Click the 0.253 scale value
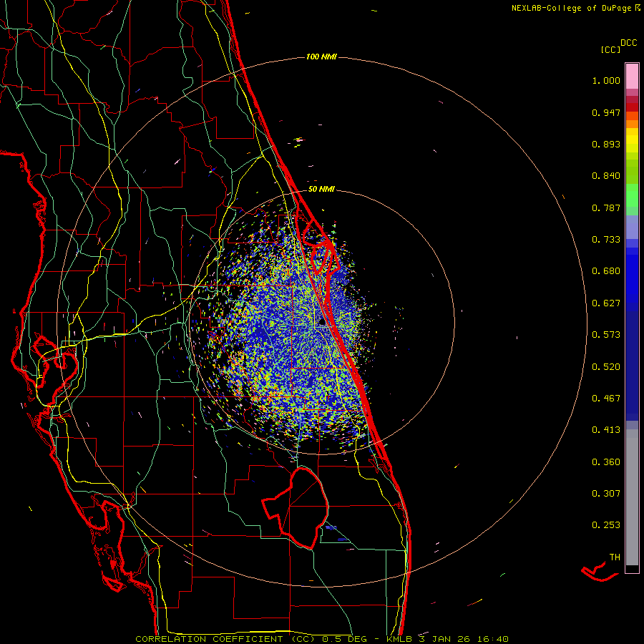This screenshot has height=644, width=644. [606, 525]
